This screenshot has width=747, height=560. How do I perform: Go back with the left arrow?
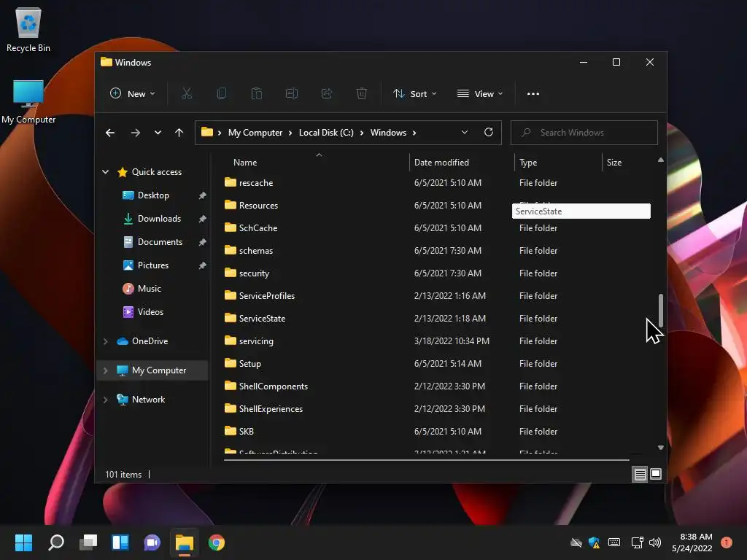click(x=110, y=133)
